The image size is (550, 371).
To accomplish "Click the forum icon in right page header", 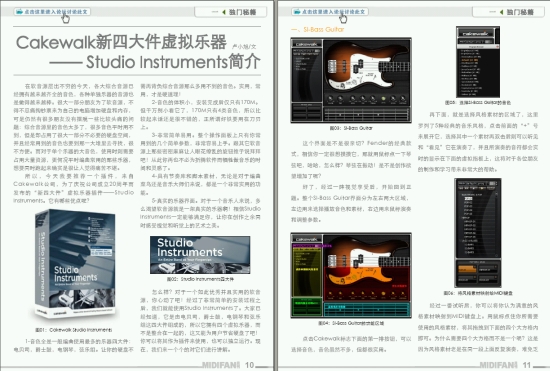I will point(297,12).
